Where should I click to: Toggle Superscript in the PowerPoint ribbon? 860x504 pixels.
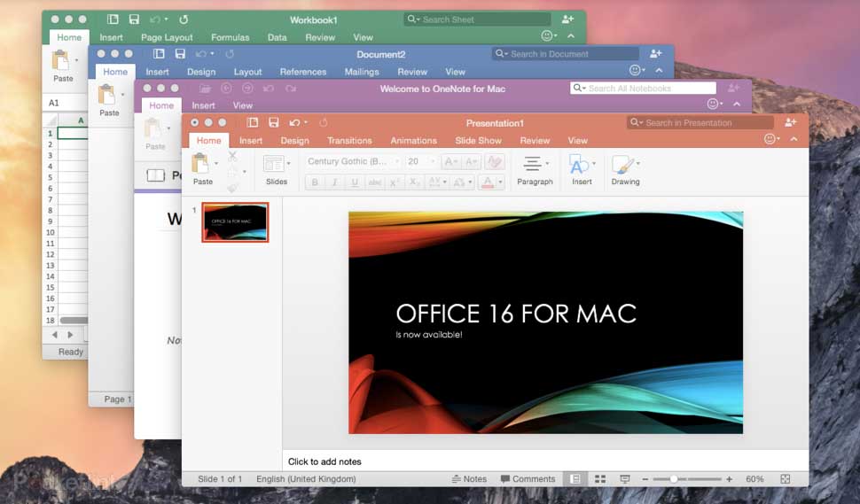pos(395,182)
